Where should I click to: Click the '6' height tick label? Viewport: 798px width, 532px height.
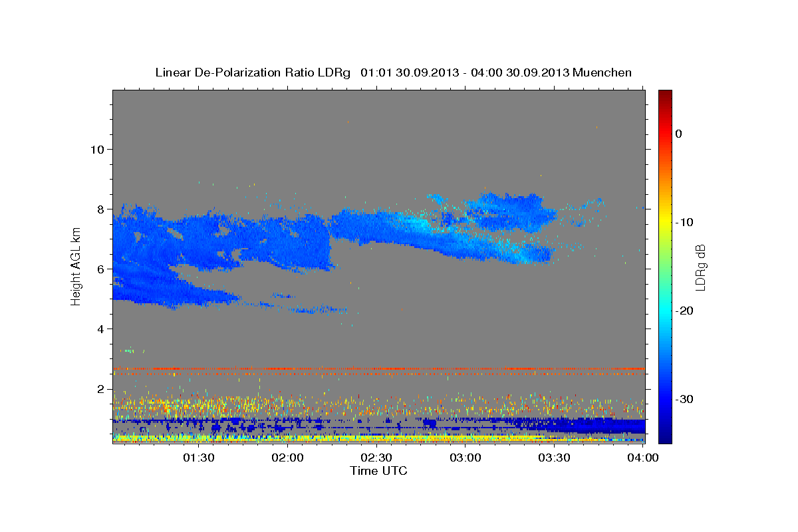[x=99, y=269]
